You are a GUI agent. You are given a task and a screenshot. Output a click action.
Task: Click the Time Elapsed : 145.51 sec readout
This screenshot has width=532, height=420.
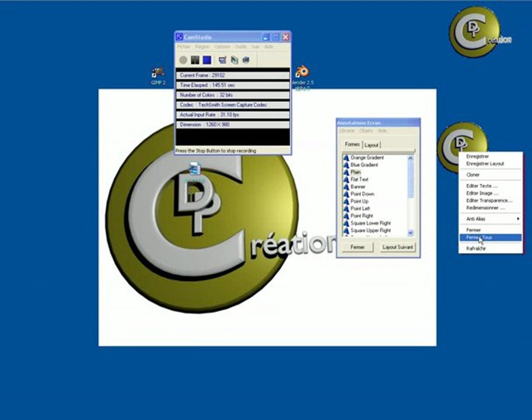233,85
